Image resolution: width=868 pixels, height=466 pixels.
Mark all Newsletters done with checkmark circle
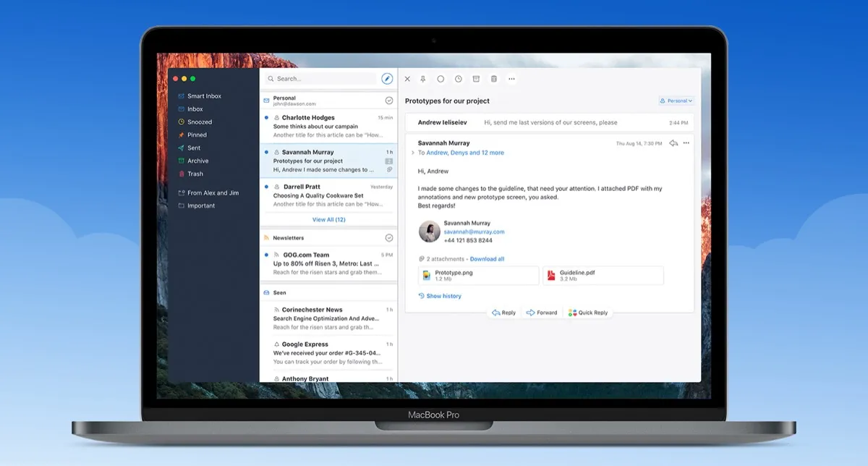(x=389, y=238)
